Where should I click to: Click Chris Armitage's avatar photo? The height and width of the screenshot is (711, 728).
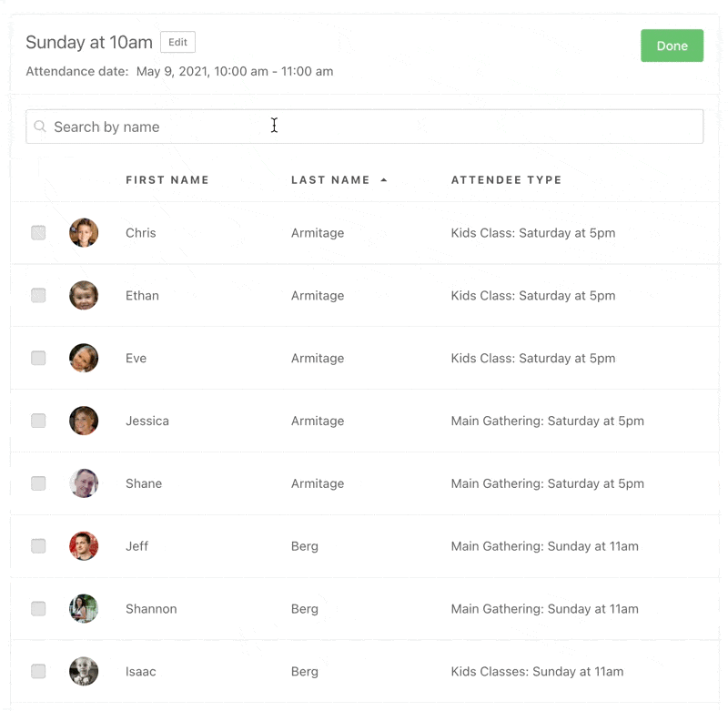[84, 233]
